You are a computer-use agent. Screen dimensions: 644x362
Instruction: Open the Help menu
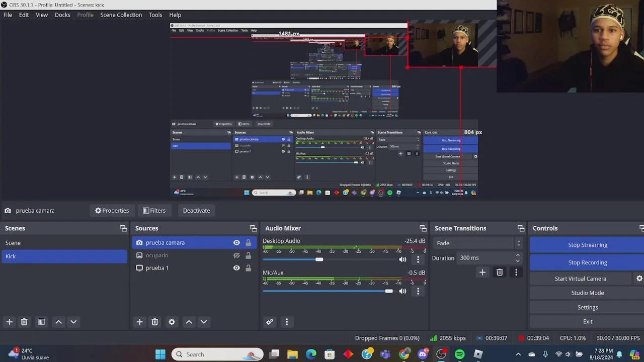175,15
